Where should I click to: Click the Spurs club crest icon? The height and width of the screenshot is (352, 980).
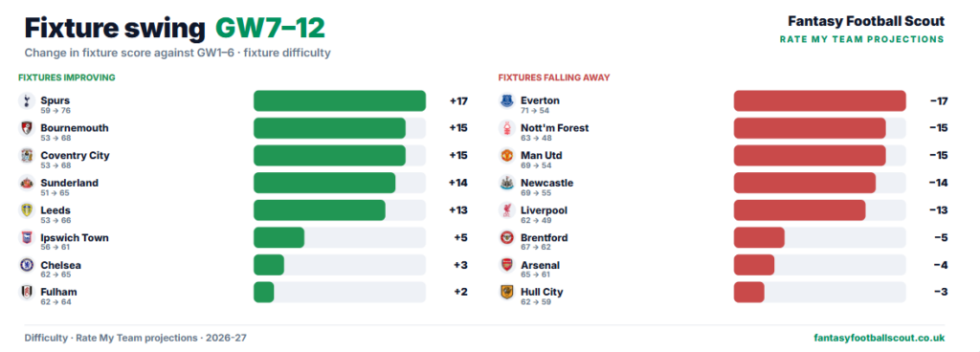[26, 101]
